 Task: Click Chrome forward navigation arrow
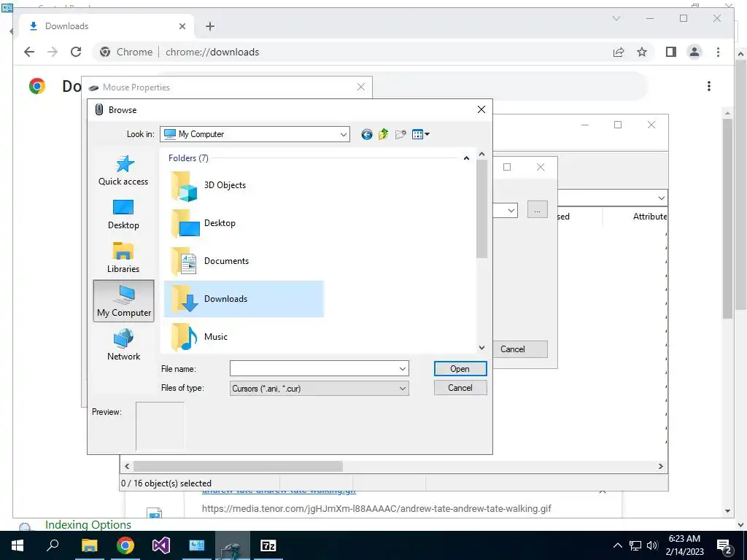(x=53, y=52)
